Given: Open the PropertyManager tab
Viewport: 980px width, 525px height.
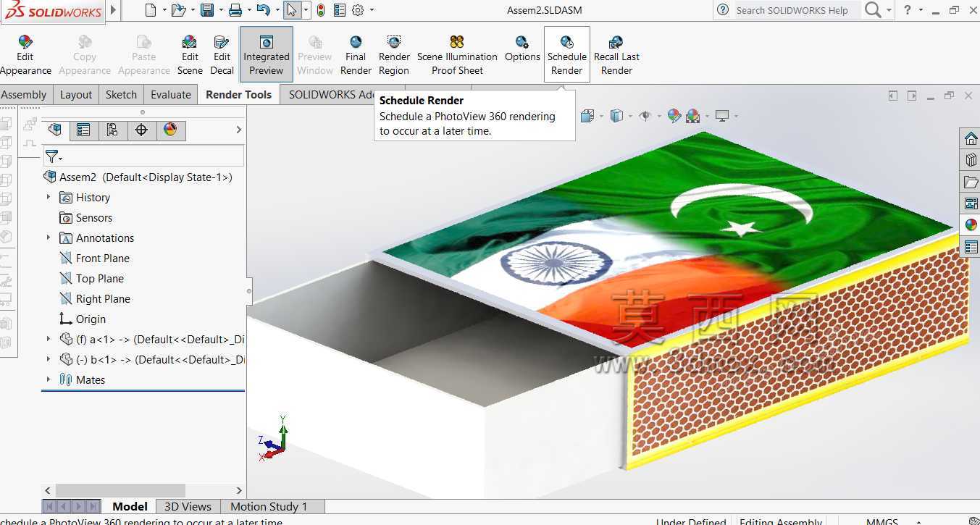Looking at the screenshot, I should coord(83,130).
